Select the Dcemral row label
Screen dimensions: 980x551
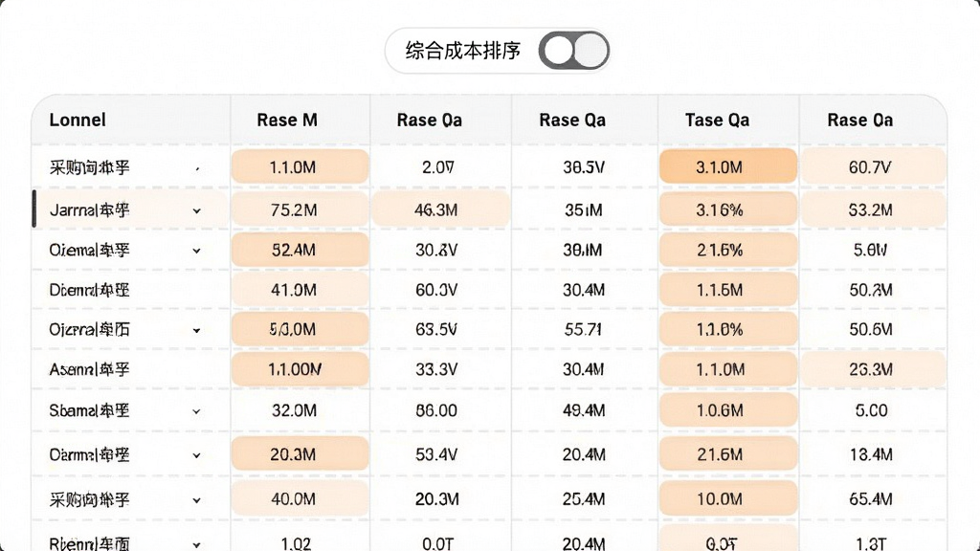89,290
